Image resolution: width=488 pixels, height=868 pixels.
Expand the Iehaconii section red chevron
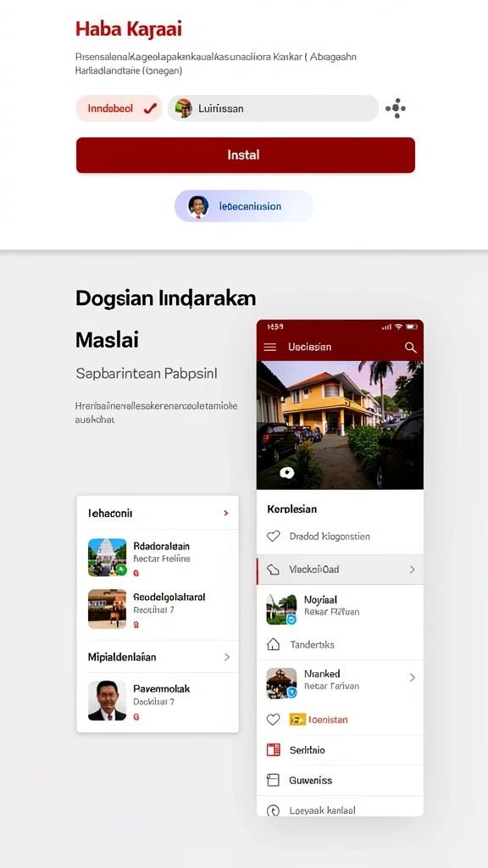(225, 513)
